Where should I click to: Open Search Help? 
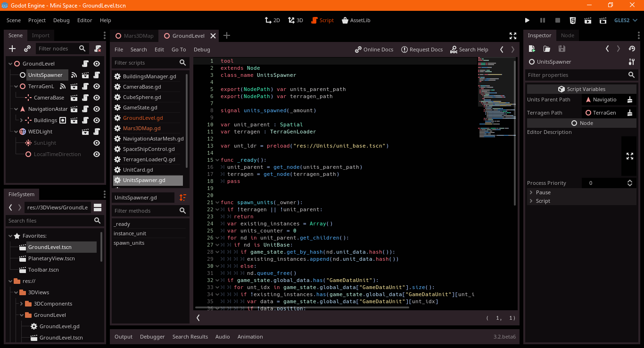[469, 50]
